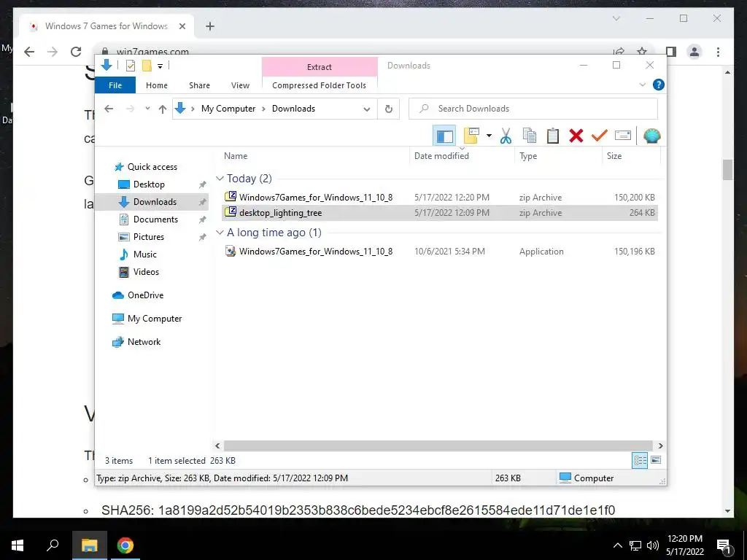Expand the address bar history dropdown
747x560 pixels.
pyautogui.click(x=366, y=109)
